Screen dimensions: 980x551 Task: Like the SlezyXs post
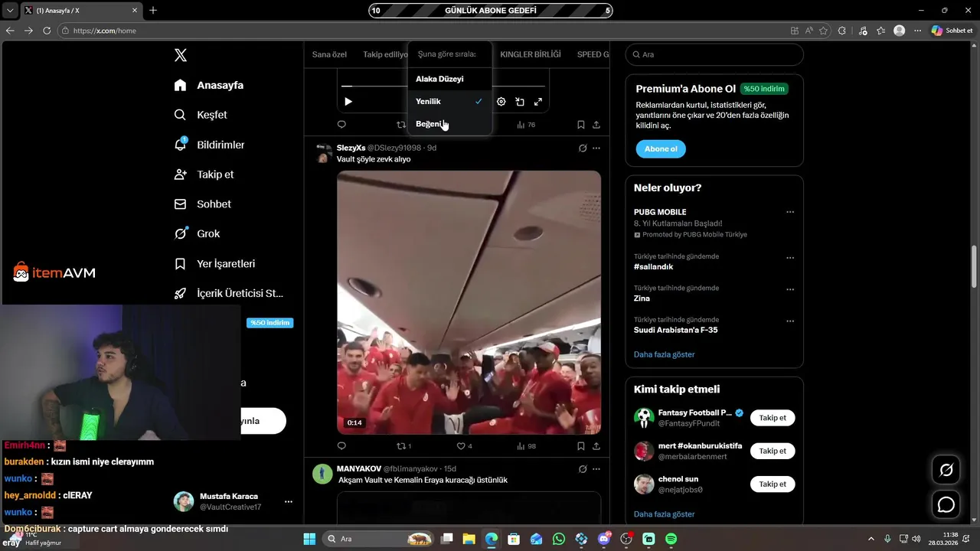click(464, 446)
